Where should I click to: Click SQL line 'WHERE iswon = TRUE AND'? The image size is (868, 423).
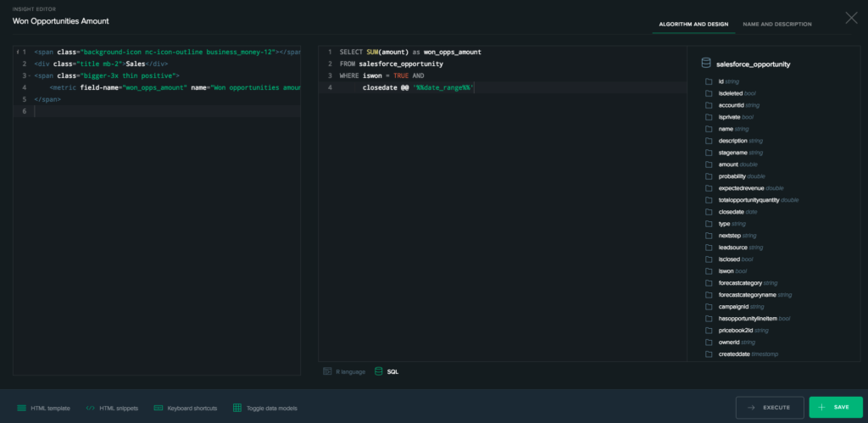coord(381,75)
